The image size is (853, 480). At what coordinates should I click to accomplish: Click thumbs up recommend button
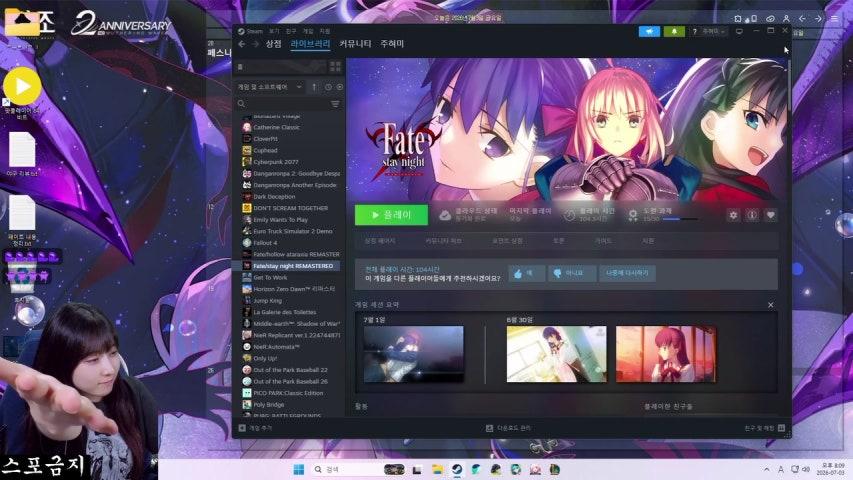[x=526, y=273]
